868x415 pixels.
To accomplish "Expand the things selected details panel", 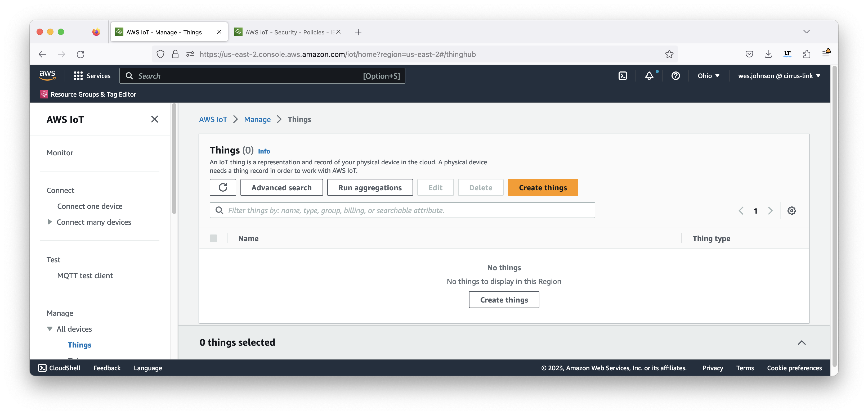I will point(802,342).
